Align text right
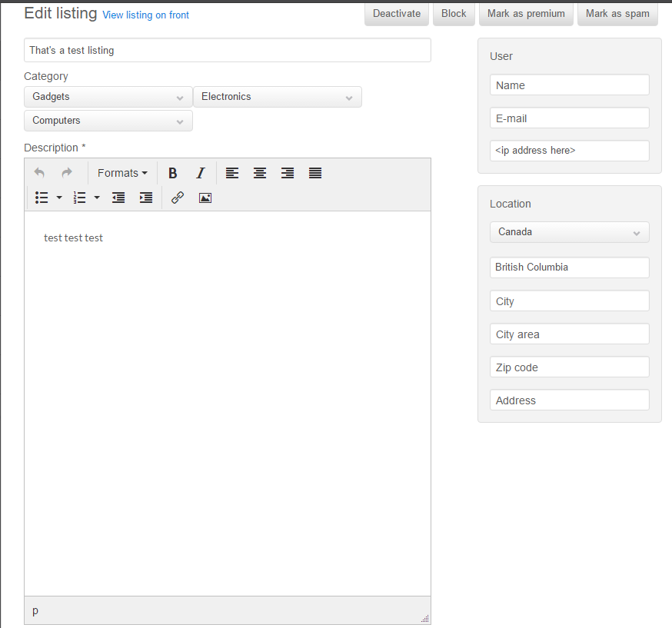The height and width of the screenshot is (628, 672). click(x=288, y=173)
